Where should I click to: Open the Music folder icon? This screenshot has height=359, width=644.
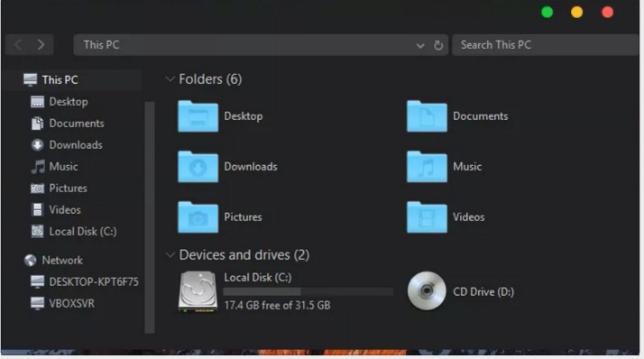[x=427, y=167]
